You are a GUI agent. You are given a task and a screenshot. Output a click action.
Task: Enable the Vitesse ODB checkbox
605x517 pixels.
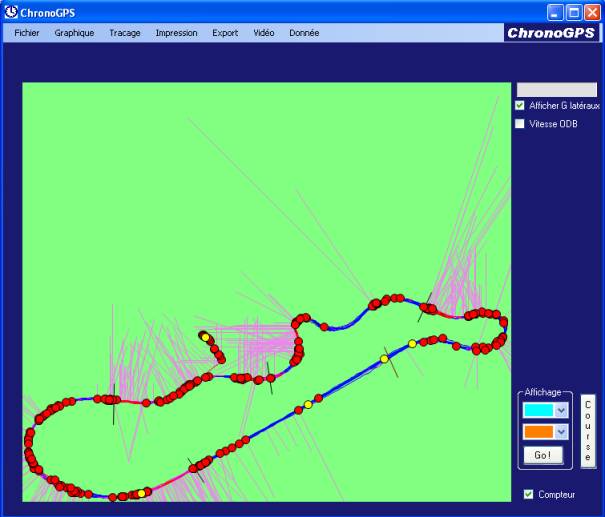[x=520, y=123]
